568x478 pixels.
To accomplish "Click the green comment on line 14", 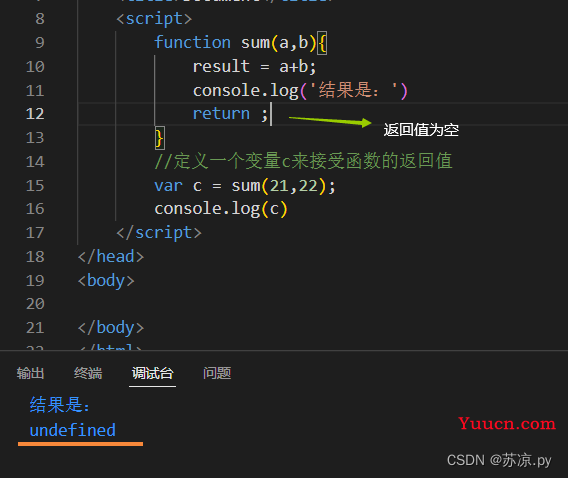I will pyautogui.click(x=304, y=161).
